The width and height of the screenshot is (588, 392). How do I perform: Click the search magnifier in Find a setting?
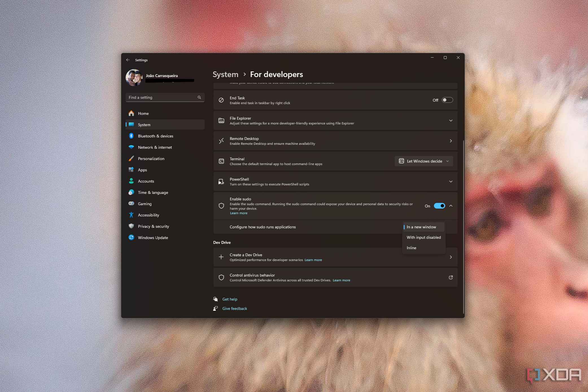(199, 97)
